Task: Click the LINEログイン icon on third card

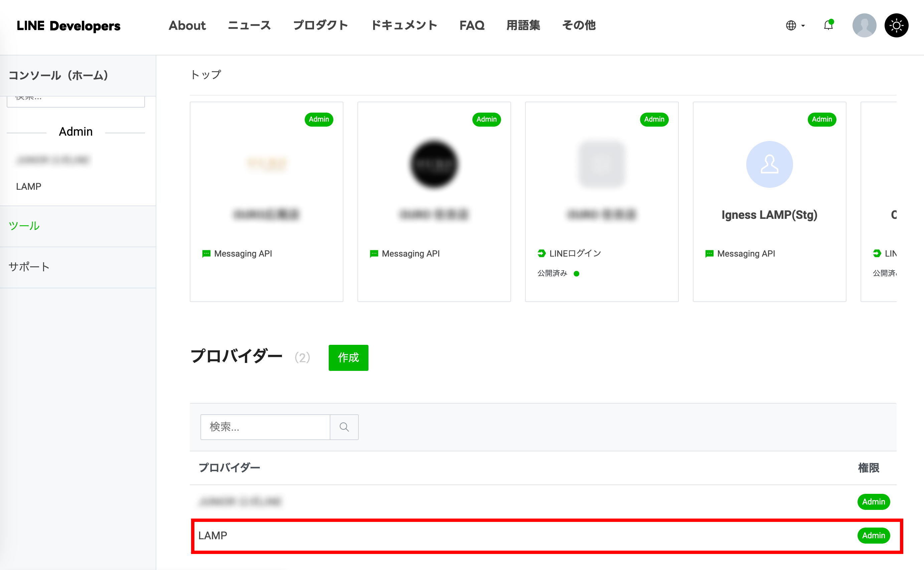Action: 542,253
